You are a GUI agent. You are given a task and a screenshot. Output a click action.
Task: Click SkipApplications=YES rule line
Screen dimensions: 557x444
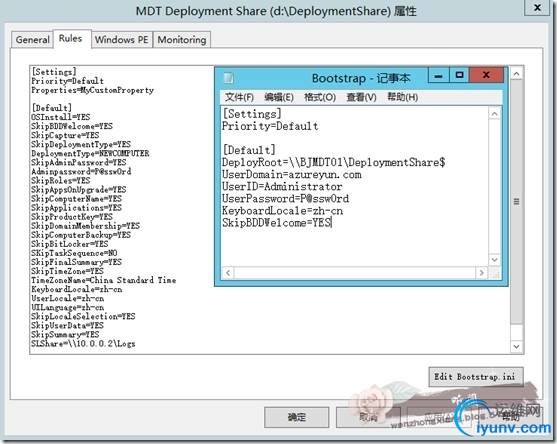76,208
